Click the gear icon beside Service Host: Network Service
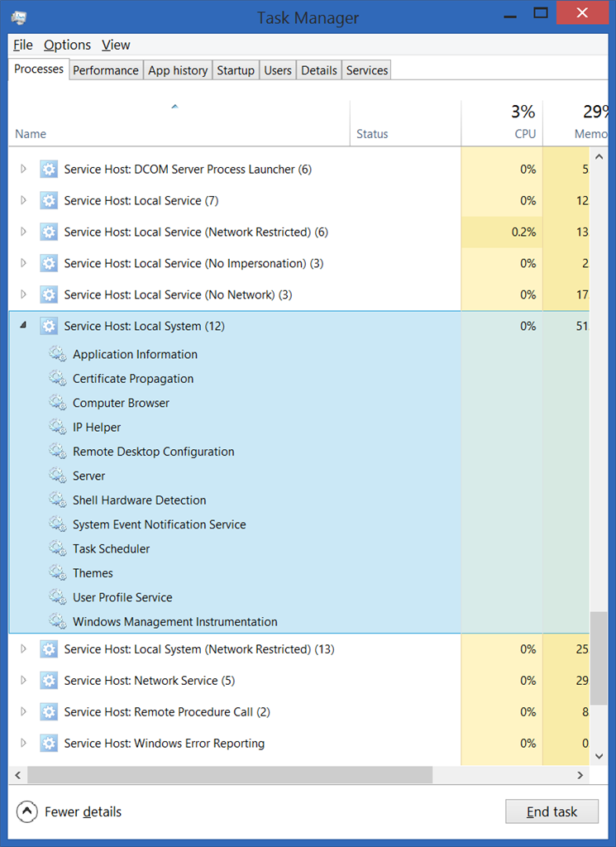This screenshot has width=616, height=847. point(49,680)
